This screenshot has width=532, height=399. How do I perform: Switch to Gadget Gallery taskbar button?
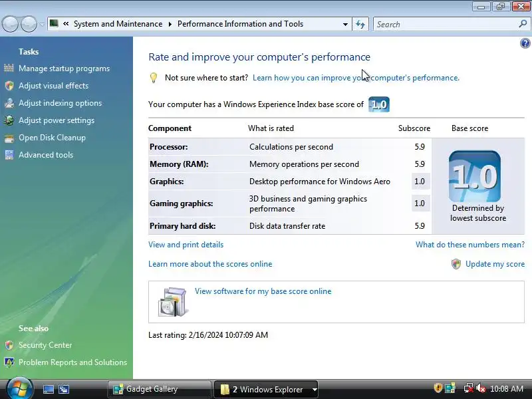point(159,389)
